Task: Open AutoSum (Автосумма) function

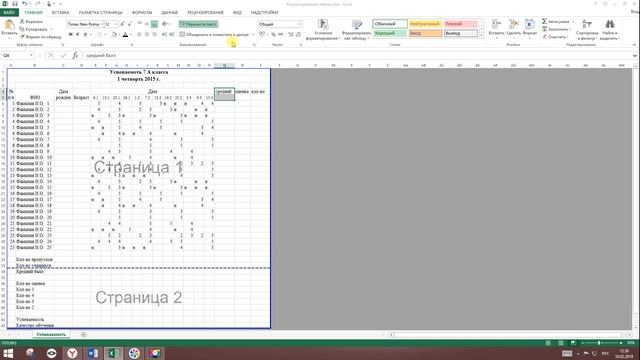Action: tap(558, 21)
